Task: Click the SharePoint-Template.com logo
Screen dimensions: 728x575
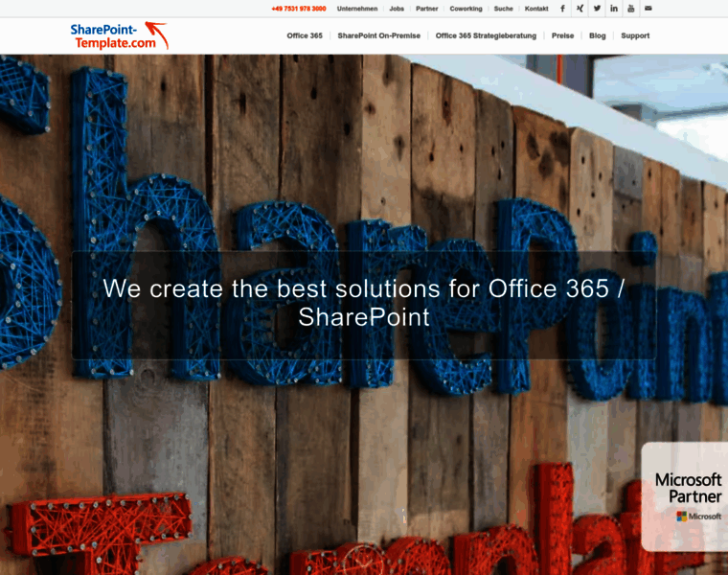Action: pos(120,35)
